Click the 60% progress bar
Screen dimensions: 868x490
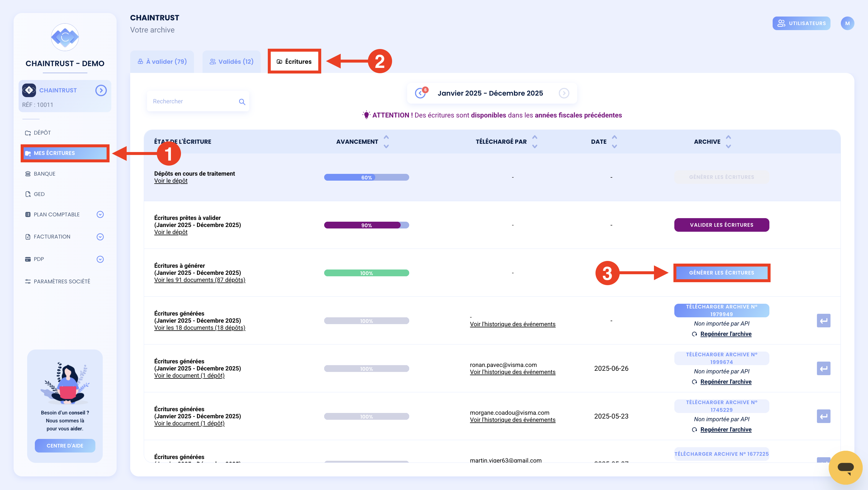pos(366,177)
